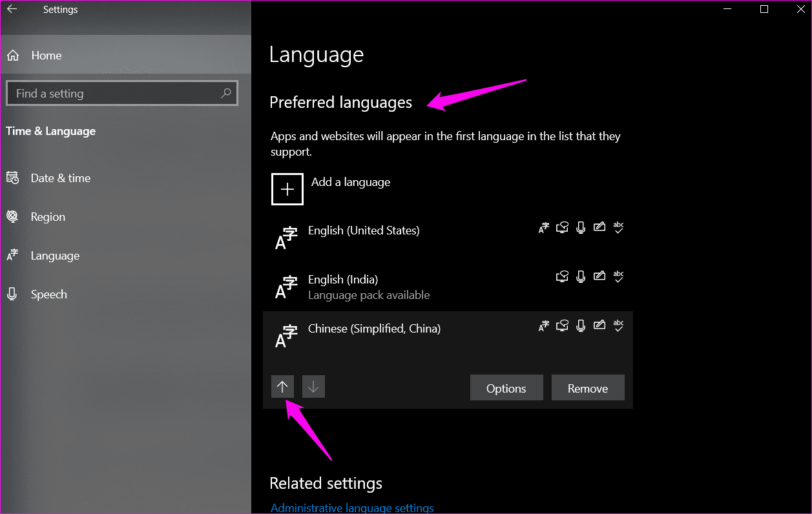Click spell-check abc icon for Chinese (Simplified)
Image resolution: width=812 pixels, height=514 pixels.
pos(618,325)
